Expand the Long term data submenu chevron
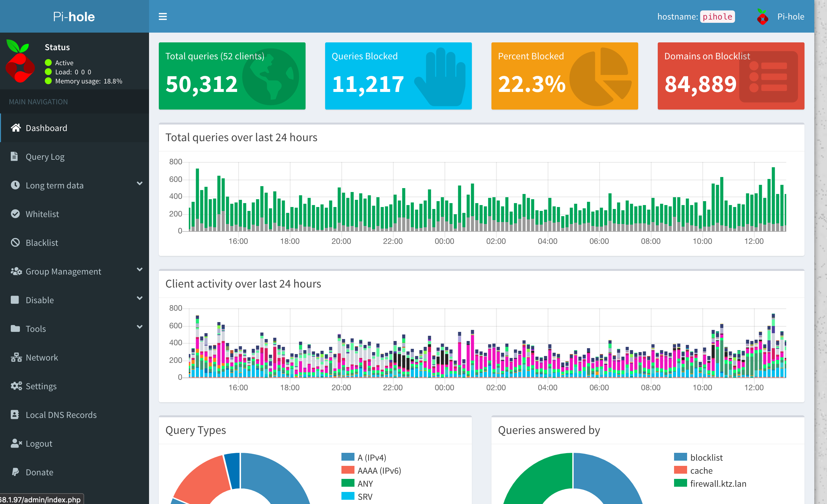The width and height of the screenshot is (827, 504). click(x=140, y=184)
